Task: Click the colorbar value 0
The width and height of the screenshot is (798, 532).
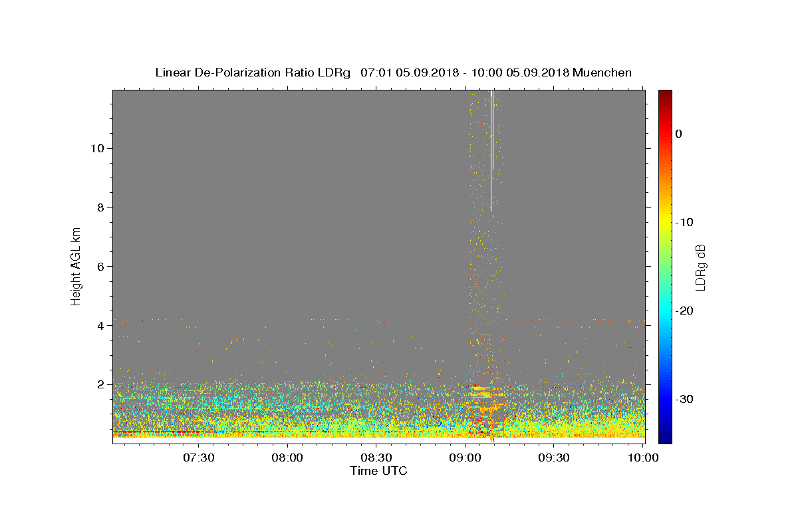Action: click(x=678, y=134)
